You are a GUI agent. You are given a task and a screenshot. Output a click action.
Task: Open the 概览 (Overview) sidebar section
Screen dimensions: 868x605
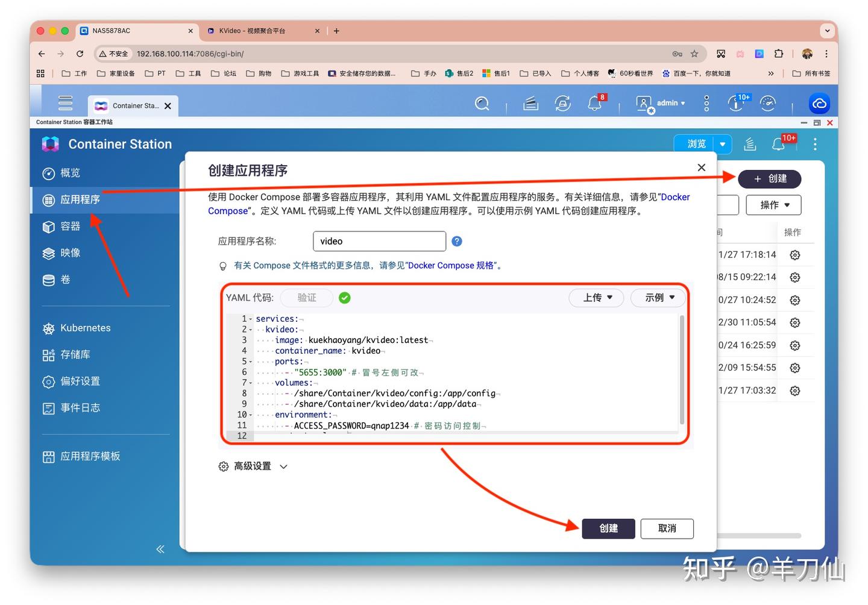click(69, 173)
